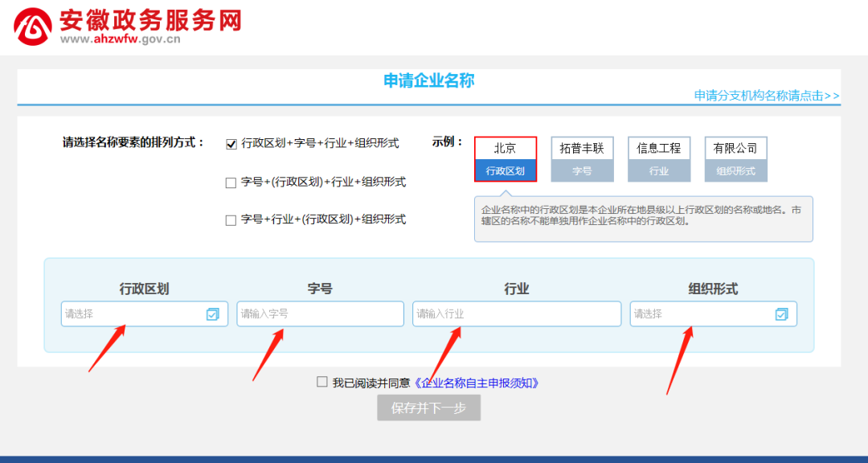Open 申请分支机构名称请点击 link
This screenshot has height=463, width=868.
coord(764,96)
